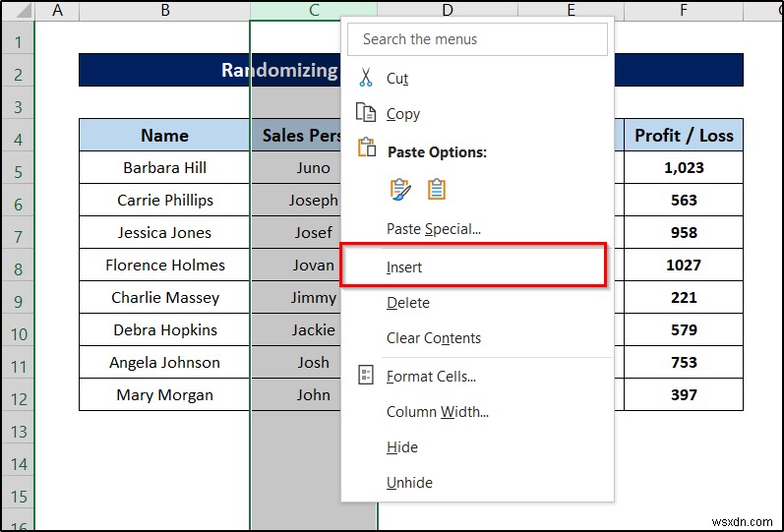Click the John cell
Screen dimensions: 784x532
(296, 394)
